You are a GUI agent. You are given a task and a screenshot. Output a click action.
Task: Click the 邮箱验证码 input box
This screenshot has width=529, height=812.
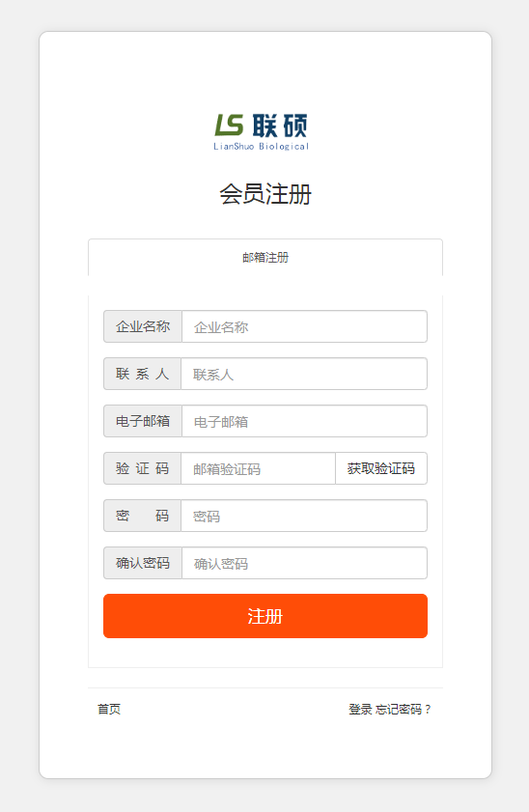(259, 468)
